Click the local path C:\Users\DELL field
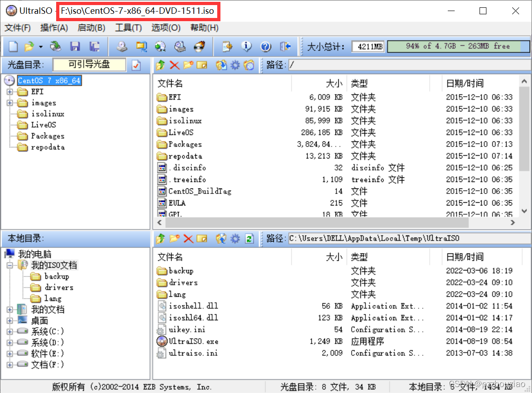 point(410,239)
